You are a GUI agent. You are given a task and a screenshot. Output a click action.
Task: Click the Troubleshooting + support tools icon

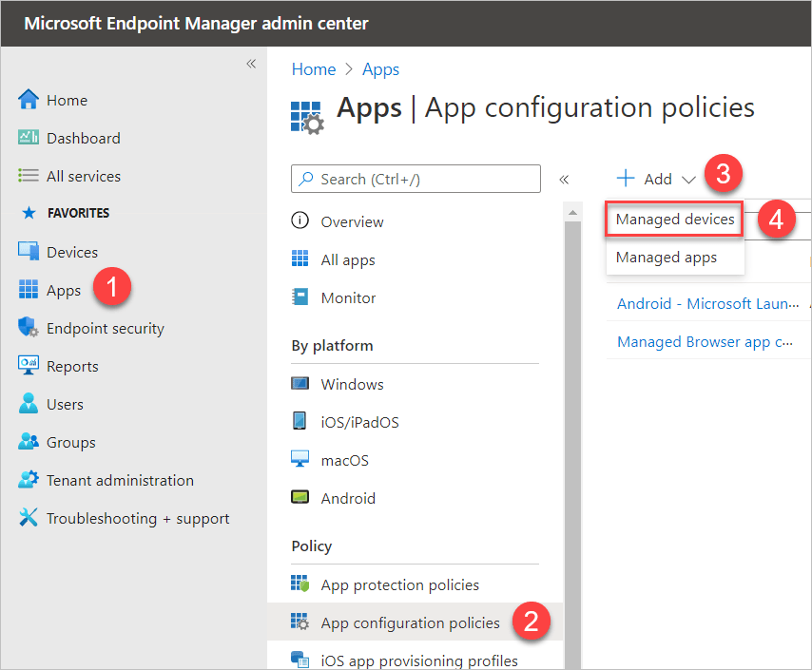(28, 517)
